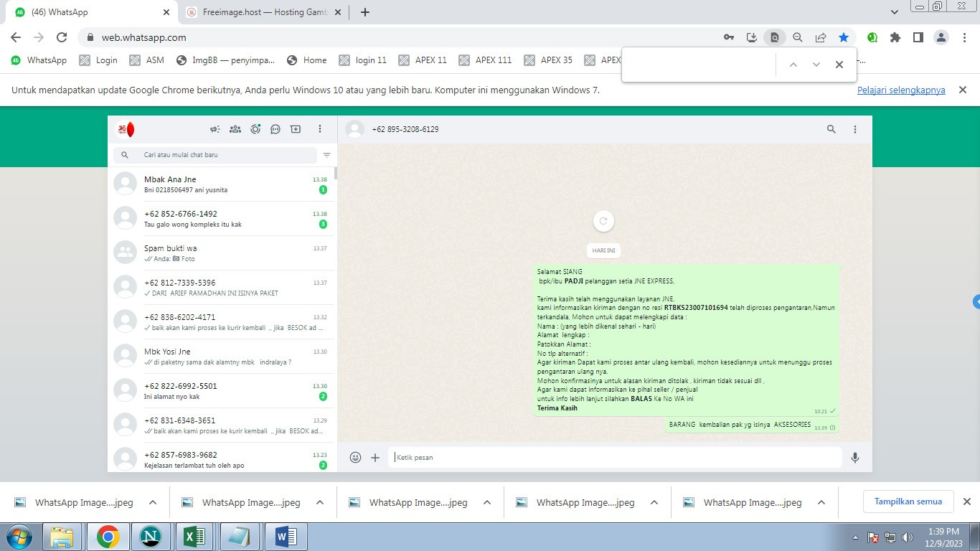The height and width of the screenshot is (551, 980).
Task: Open the +62 822-6992-5501 chat
Action: pyautogui.click(x=221, y=391)
